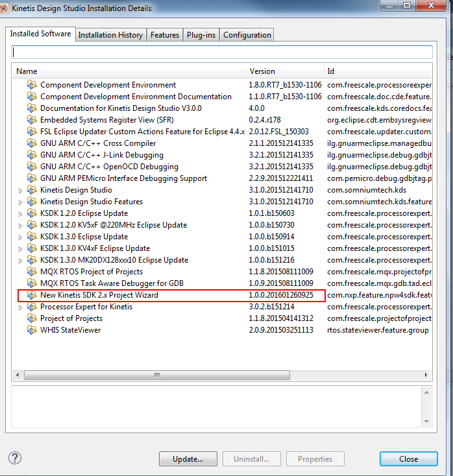Open the Installation History tab
Screen dimensions: 453x476
tap(110, 35)
